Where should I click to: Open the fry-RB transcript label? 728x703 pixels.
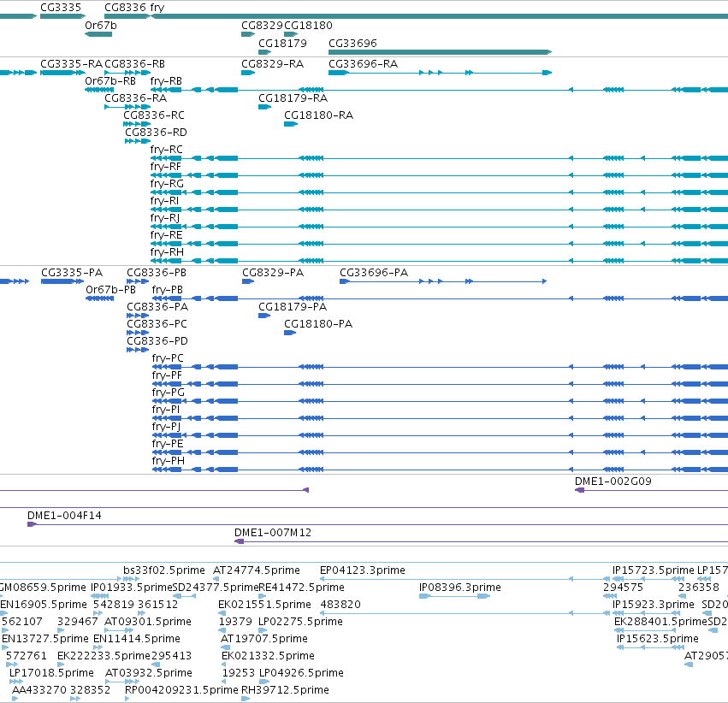pos(166,81)
